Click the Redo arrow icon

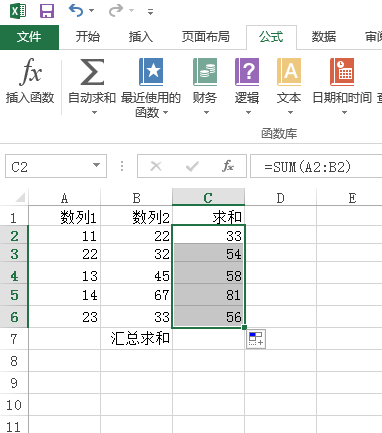[116, 10]
